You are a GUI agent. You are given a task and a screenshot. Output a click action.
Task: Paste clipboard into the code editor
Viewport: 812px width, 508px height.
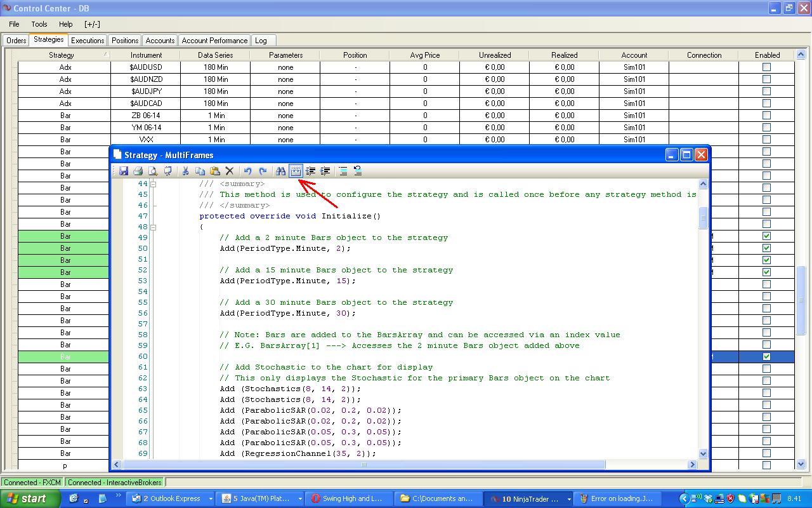[215, 171]
